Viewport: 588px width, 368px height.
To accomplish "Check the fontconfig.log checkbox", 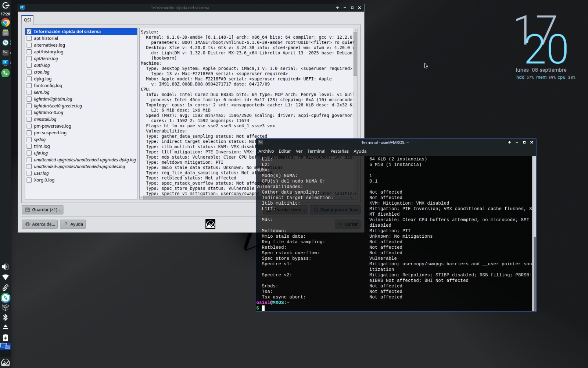I will pyautogui.click(x=29, y=85).
